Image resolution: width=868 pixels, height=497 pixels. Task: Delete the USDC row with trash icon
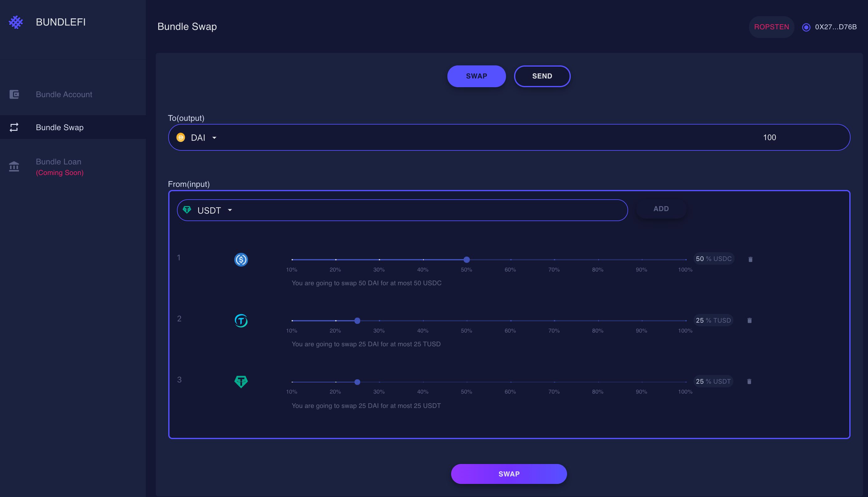(751, 259)
